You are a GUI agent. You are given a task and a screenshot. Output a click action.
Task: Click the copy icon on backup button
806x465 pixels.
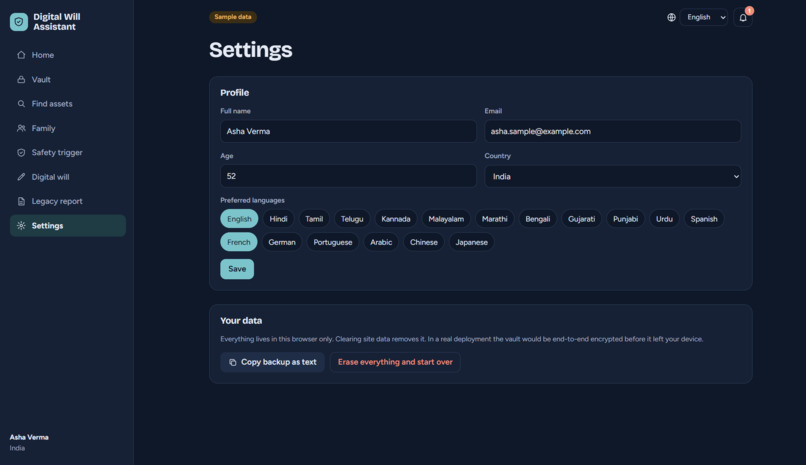coord(233,362)
